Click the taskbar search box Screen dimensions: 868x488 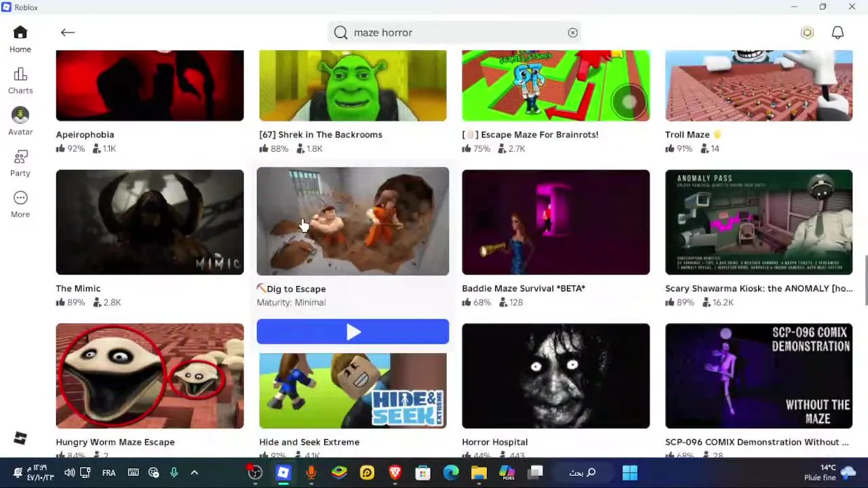tap(582, 472)
